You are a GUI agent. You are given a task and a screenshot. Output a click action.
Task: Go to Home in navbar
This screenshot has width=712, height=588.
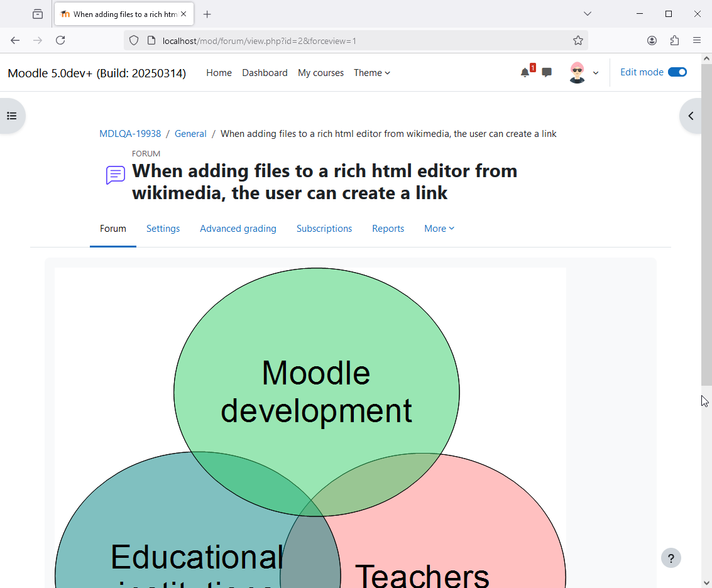tap(219, 73)
